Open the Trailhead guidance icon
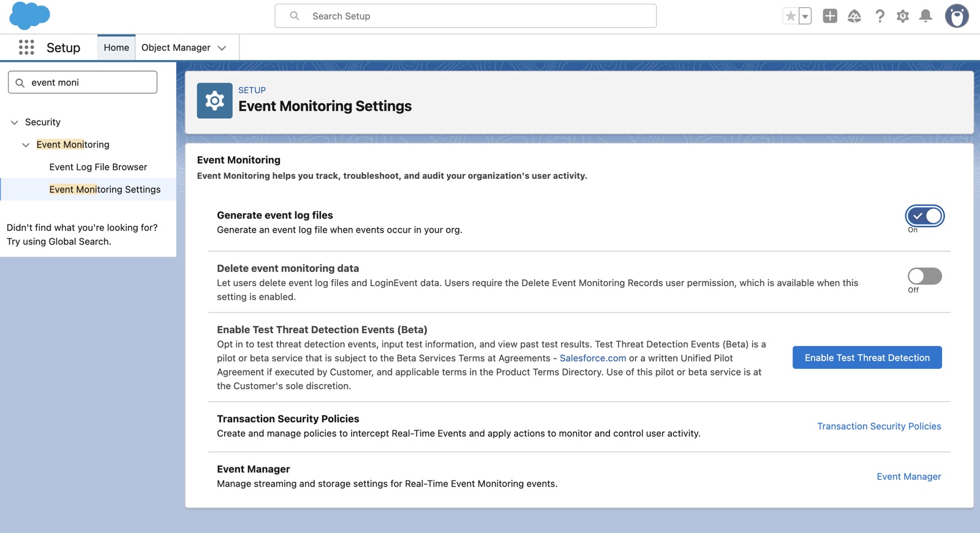 (x=854, y=16)
